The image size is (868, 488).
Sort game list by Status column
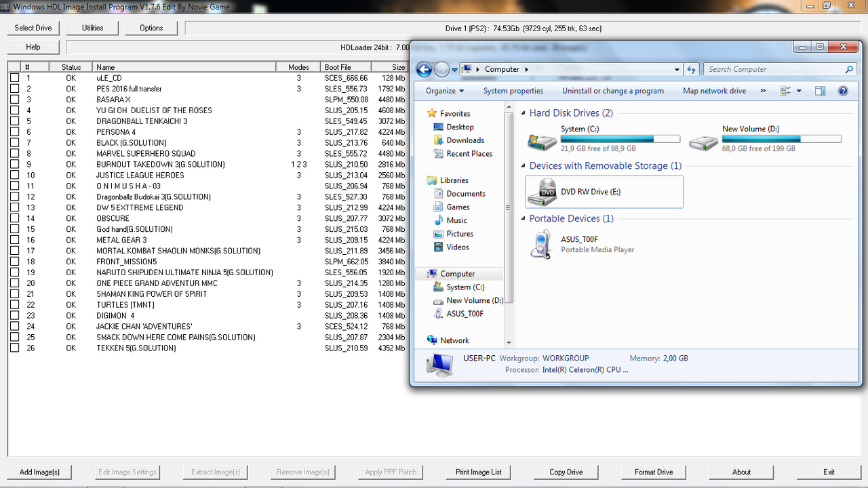pyautogui.click(x=71, y=67)
